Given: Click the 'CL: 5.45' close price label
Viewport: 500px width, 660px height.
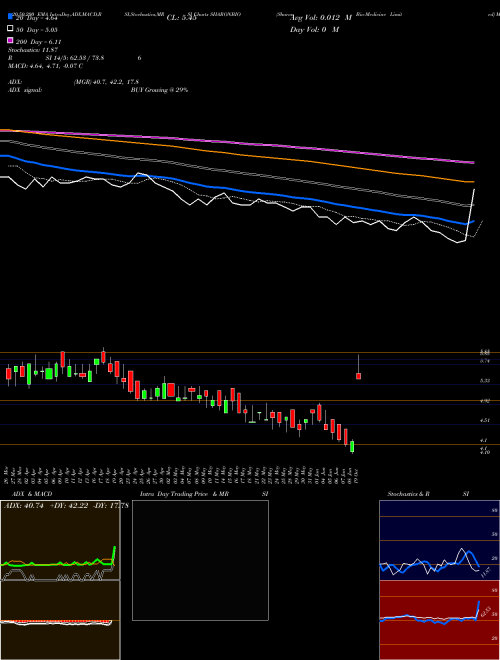Looking at the screenshot, I should pyautogui.click(x=181, y=18).
